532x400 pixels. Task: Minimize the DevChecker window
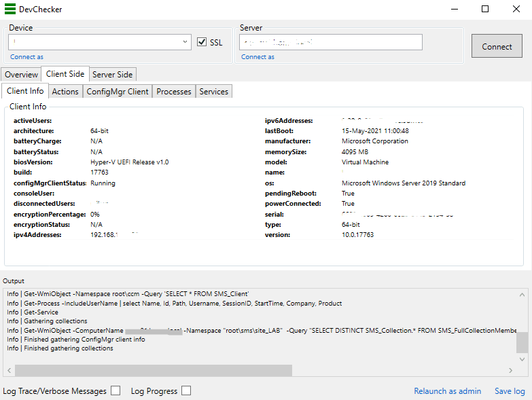[455, 9]
